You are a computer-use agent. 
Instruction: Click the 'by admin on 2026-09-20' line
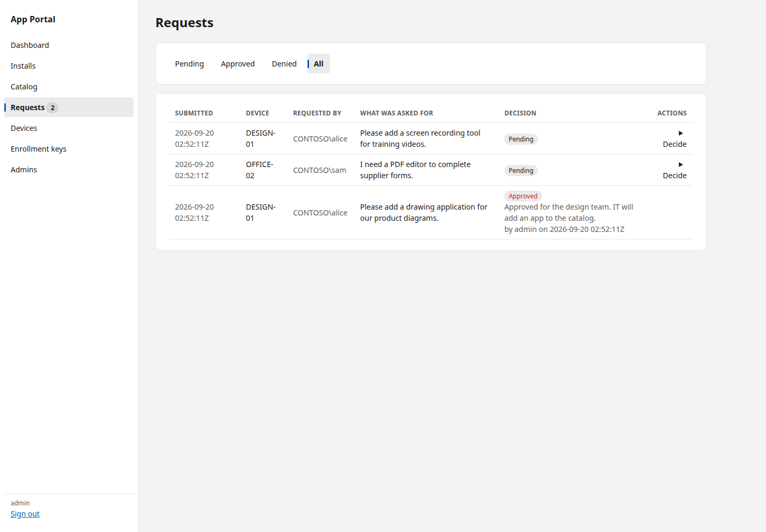[x=564, y=229]
